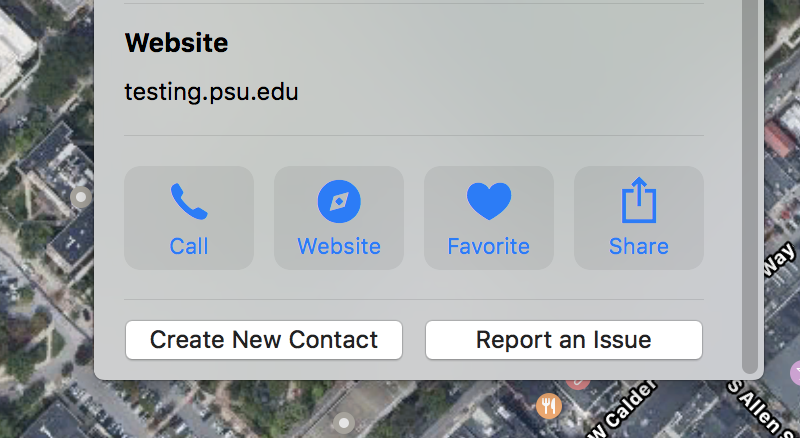The image size is (800, 438).
Task: Click the purple marker at right map edge
Action: pos(795,373)
